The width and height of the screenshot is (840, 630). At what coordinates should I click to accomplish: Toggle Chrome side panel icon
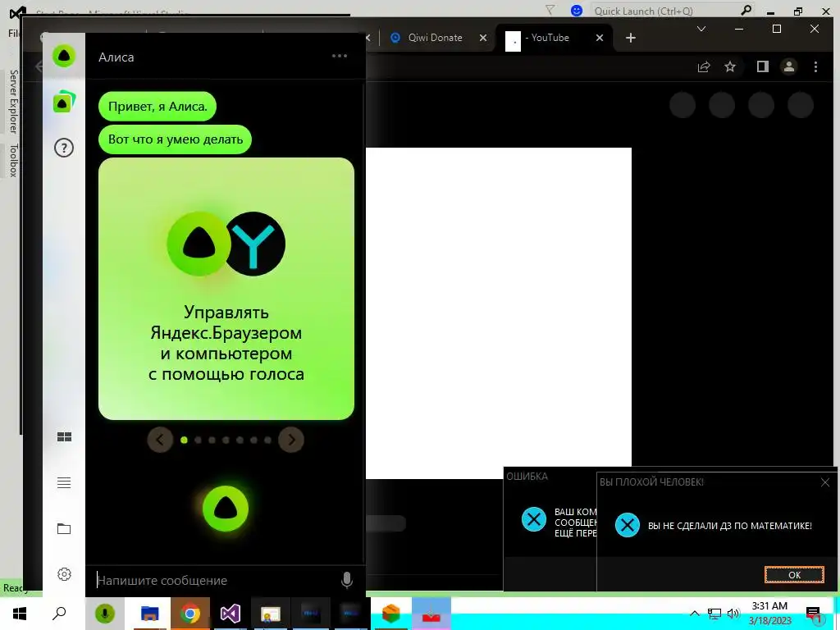762,66
